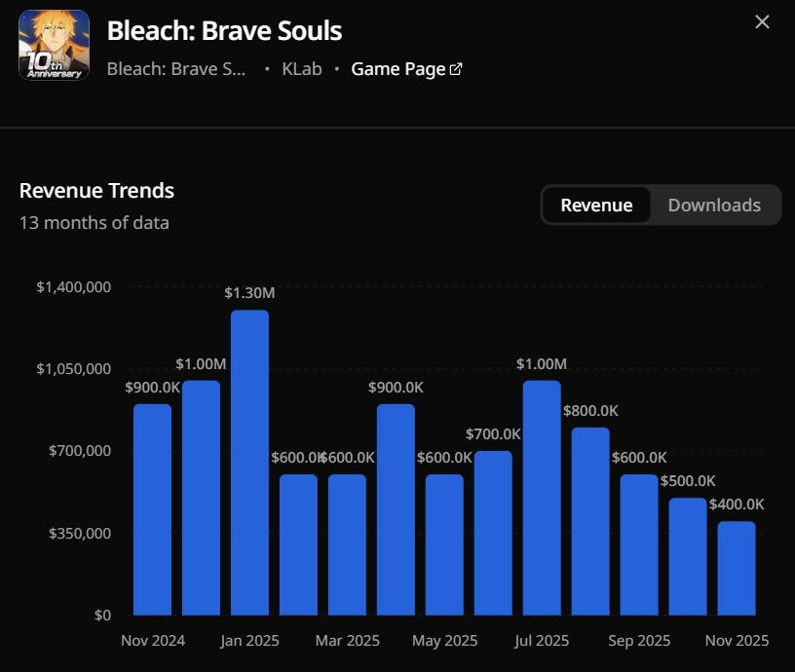Click the Nov 2025 axis label
The width and height of the screenshot is (795, 672).
737,641
